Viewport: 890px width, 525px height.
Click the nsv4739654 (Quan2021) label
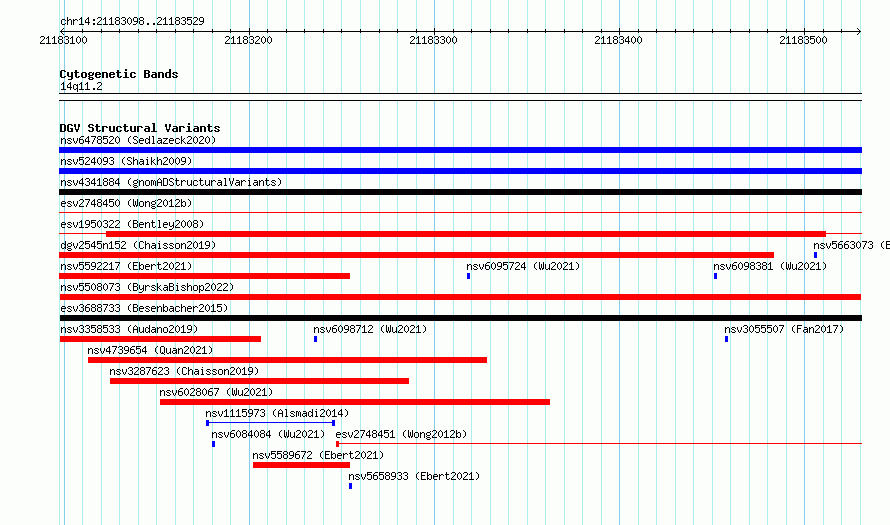[x=150, y=350]
